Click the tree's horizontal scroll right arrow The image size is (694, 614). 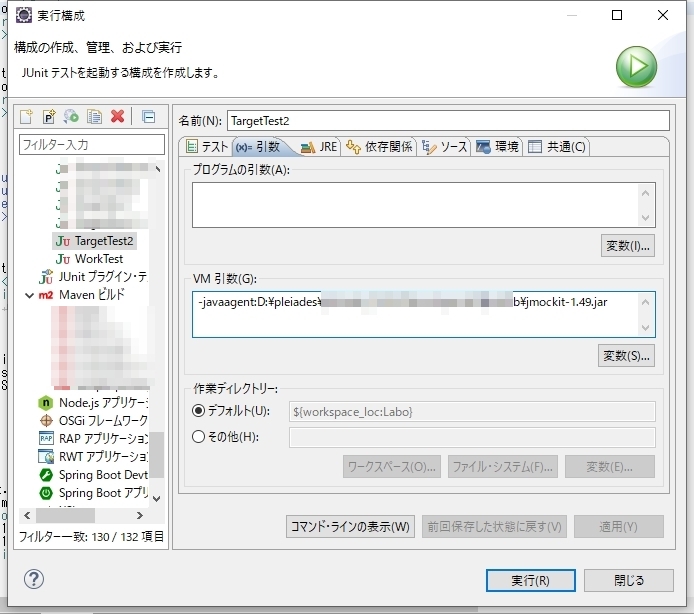click(x=140, y=515)
